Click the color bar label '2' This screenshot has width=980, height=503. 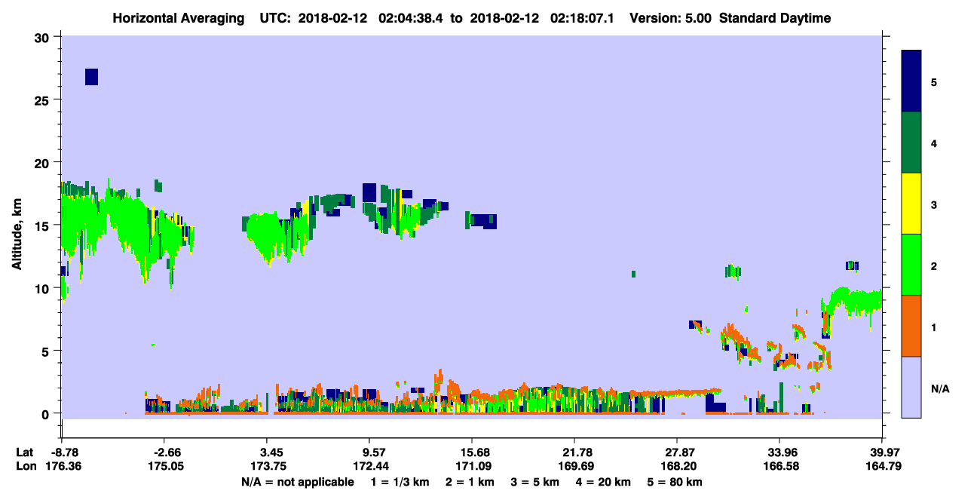click(934, 265)
